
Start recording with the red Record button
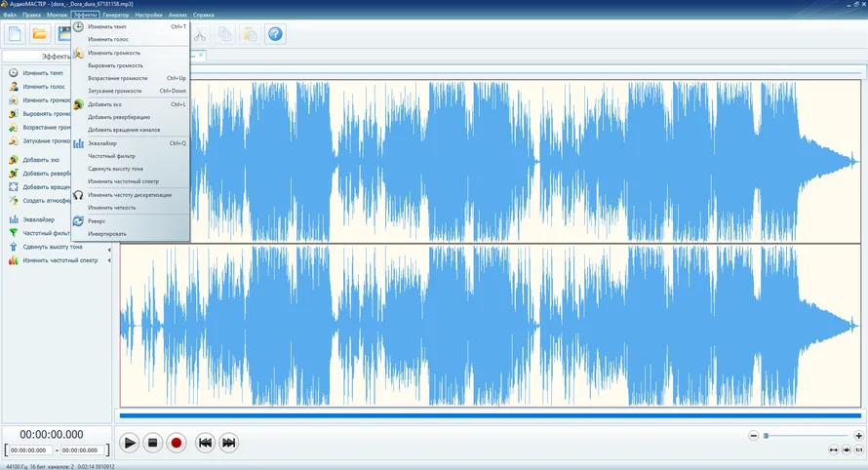point(177,443)
